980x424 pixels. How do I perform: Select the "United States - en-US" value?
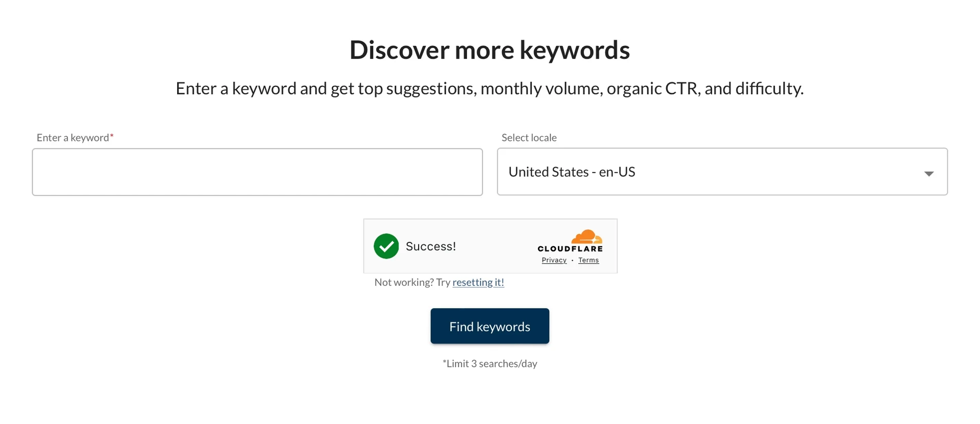click(572, 172)
